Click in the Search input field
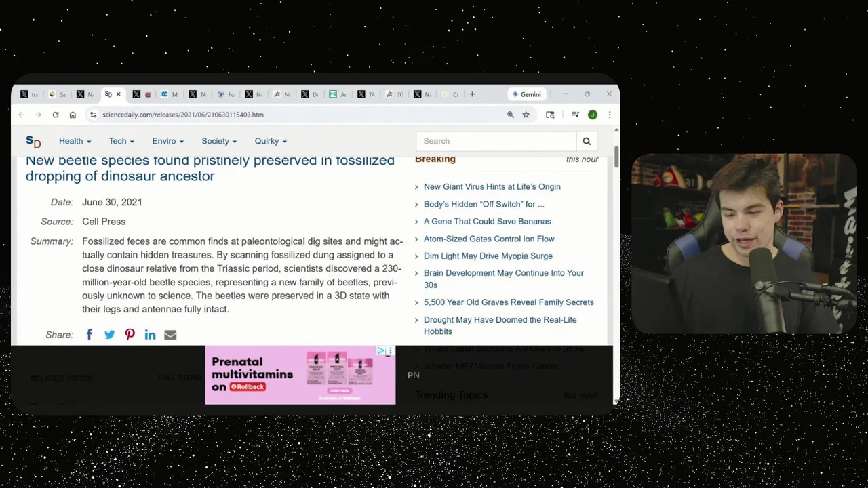Image resolution: width=868 pixels, height=488 pixels. point(496,141)
